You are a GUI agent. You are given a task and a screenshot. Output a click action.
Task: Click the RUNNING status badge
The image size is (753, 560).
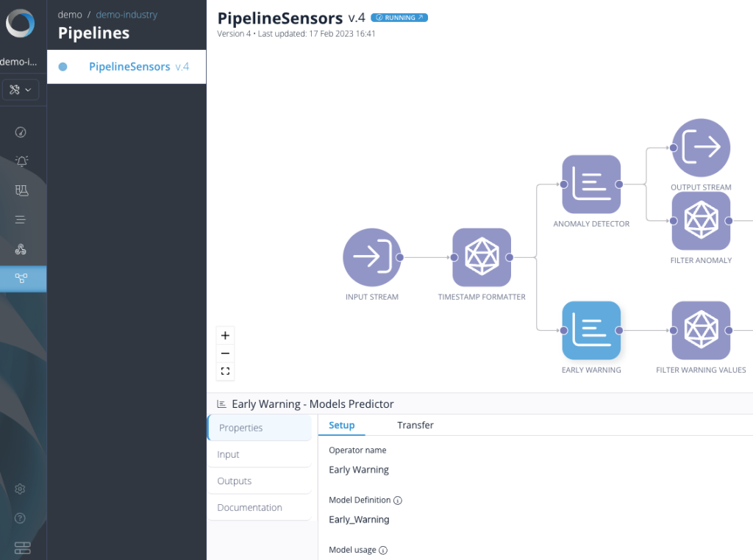tap(399, 18)
